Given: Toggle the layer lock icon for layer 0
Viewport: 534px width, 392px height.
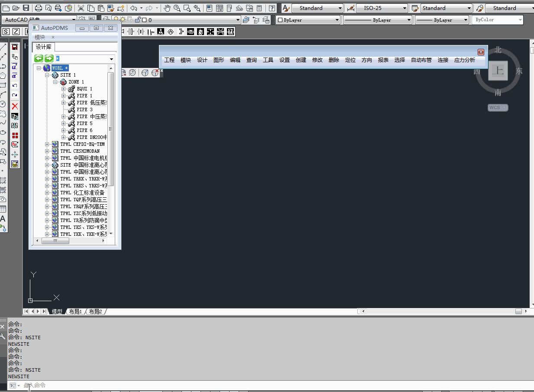Looking at the screenshot, I should (138, 20).
